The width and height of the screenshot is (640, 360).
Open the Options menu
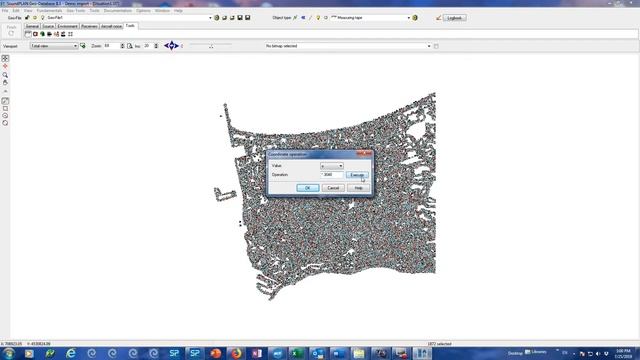[x=143, y=11]
